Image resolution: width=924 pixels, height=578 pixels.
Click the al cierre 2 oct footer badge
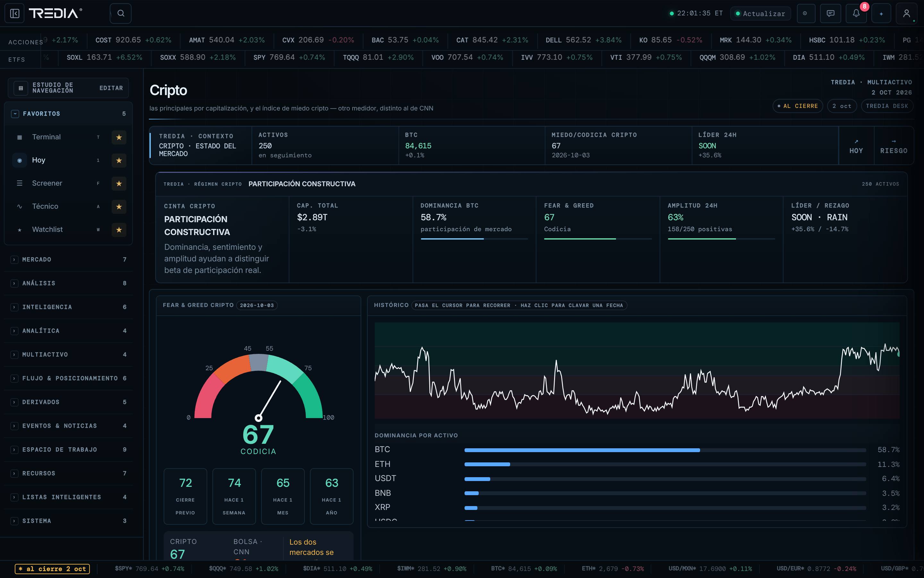[52, 569]
